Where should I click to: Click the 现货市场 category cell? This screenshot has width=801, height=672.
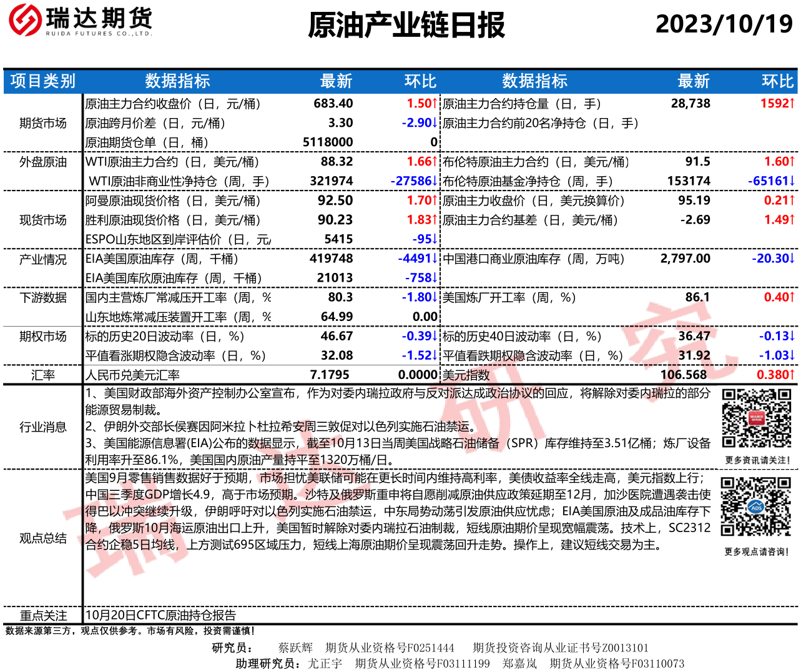[x=42, y=220]
